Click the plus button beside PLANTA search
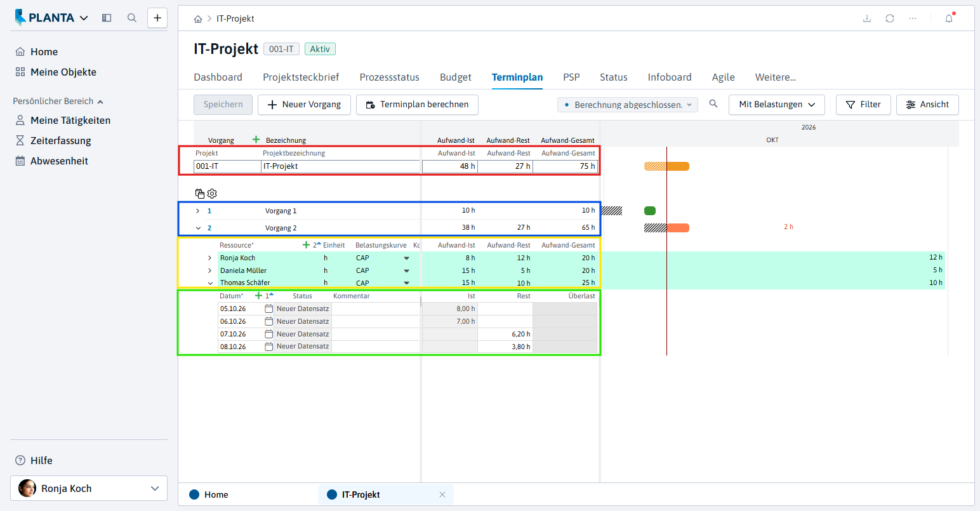 pos(157,18)
